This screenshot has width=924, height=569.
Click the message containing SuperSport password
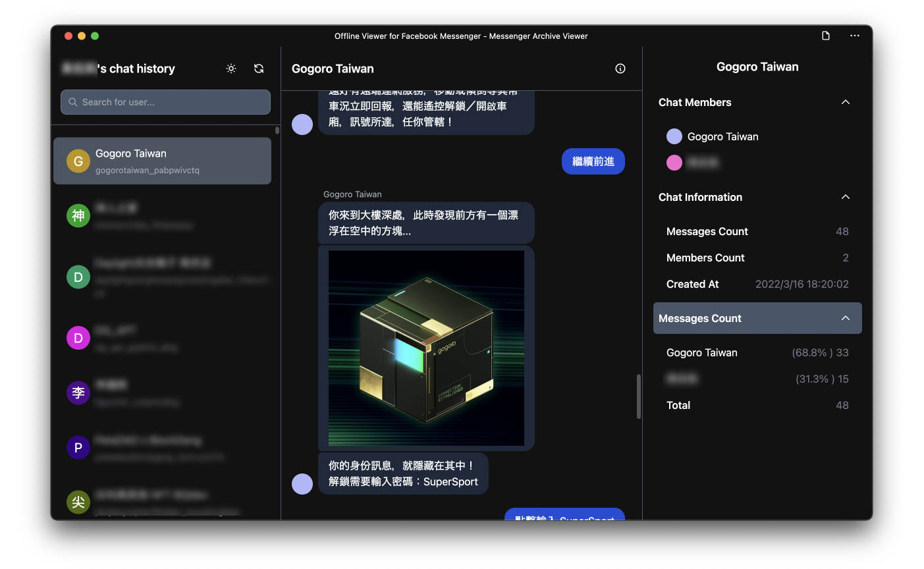pyautogui.click(x=403, y=474)
